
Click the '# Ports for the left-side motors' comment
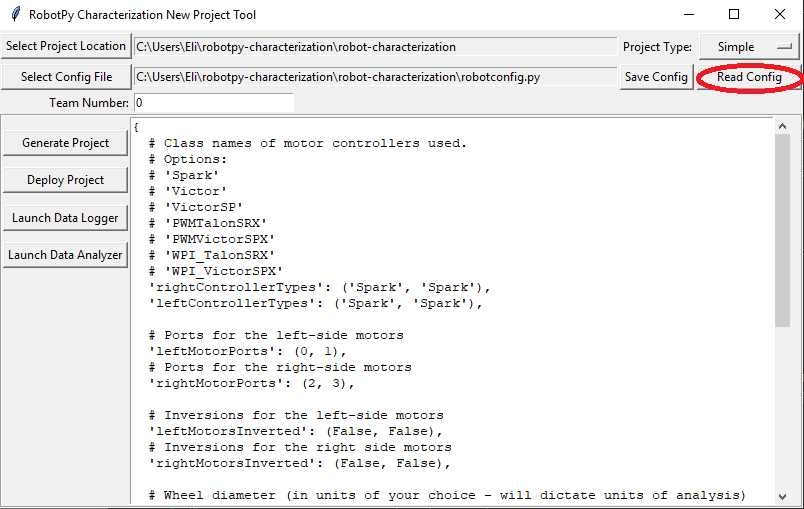pyautogui.click(x=276, y=336)
